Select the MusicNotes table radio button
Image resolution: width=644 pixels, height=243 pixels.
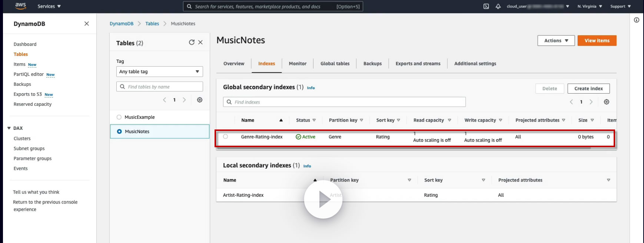(119, 131)
